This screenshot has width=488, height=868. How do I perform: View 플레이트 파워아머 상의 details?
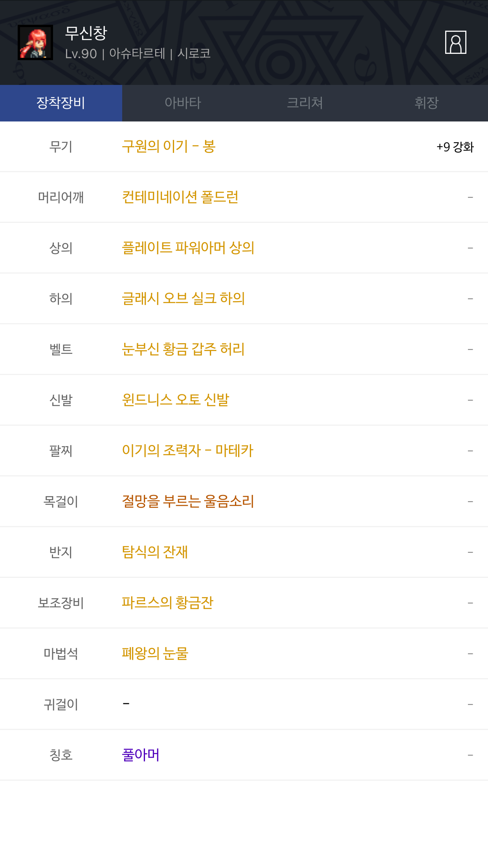188,248
